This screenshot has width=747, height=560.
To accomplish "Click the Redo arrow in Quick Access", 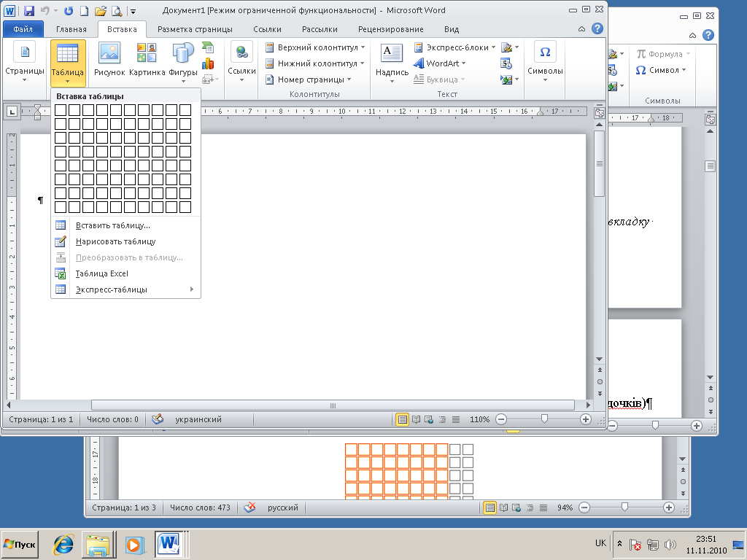I will point(69,10).
